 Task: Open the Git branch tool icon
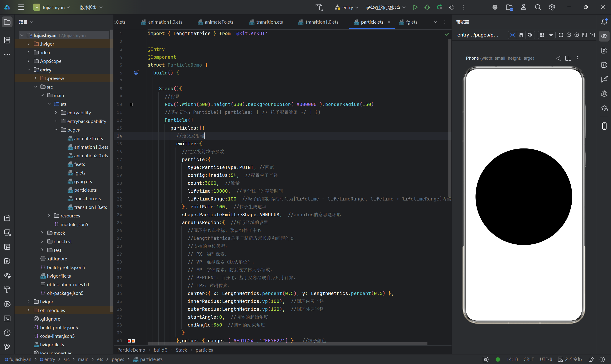[x=7, y=347]
